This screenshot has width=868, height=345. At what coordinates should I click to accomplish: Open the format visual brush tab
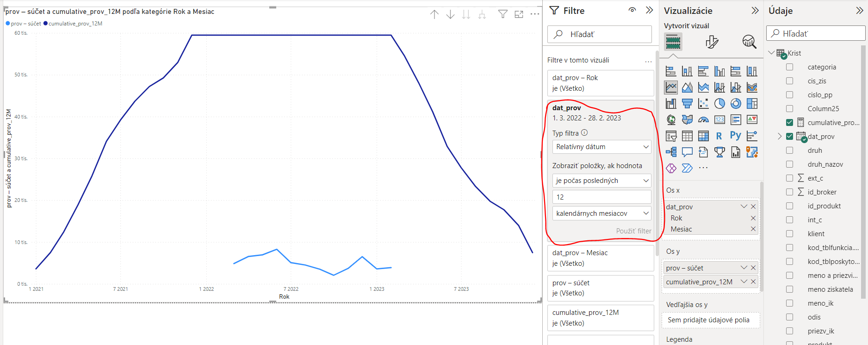click(712, 42)
